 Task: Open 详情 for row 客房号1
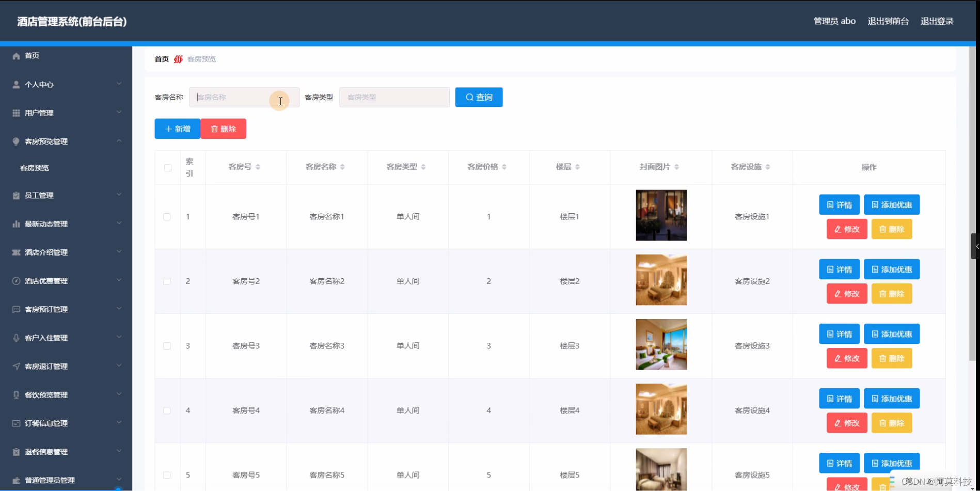pyautogui.click(x=839, y=205)
